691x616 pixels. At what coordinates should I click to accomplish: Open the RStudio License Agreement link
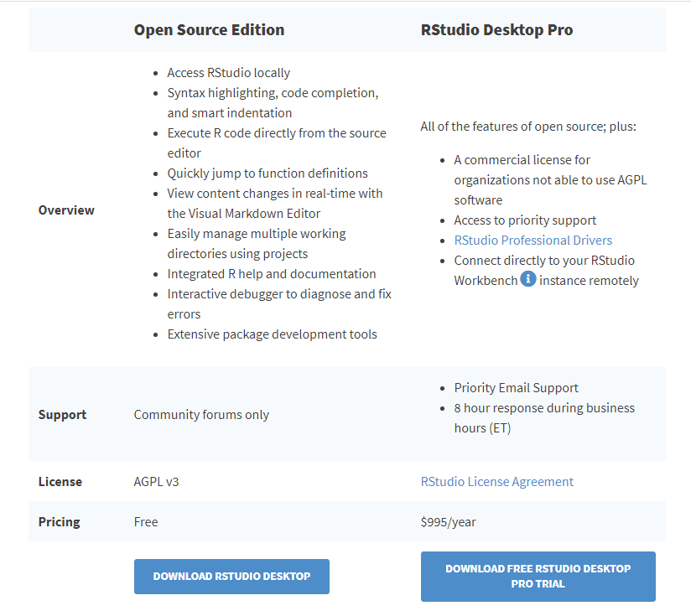pyautogui.click(x=497, y=482)
